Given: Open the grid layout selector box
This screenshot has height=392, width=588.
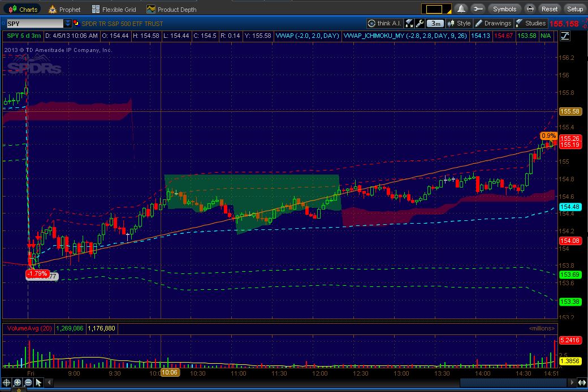Looking at the screenshot, I should tap(436, 9).
